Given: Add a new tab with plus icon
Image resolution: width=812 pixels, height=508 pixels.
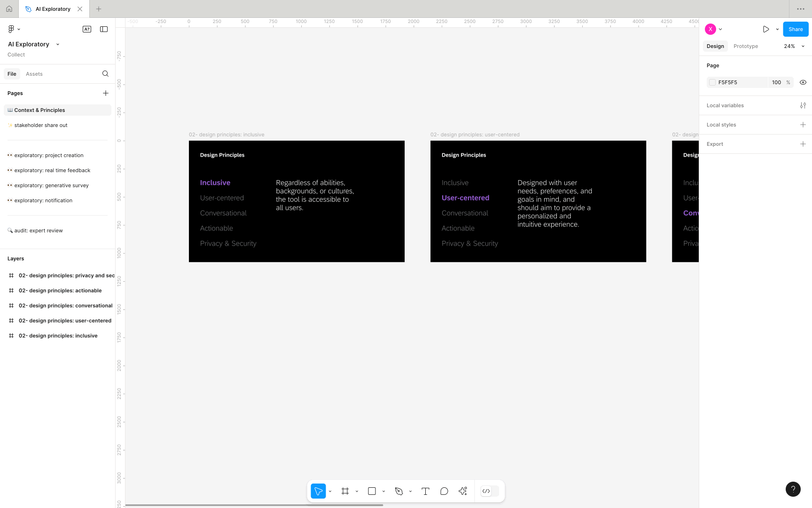Looking at the screenshot, I should click(x=99, y=9).
